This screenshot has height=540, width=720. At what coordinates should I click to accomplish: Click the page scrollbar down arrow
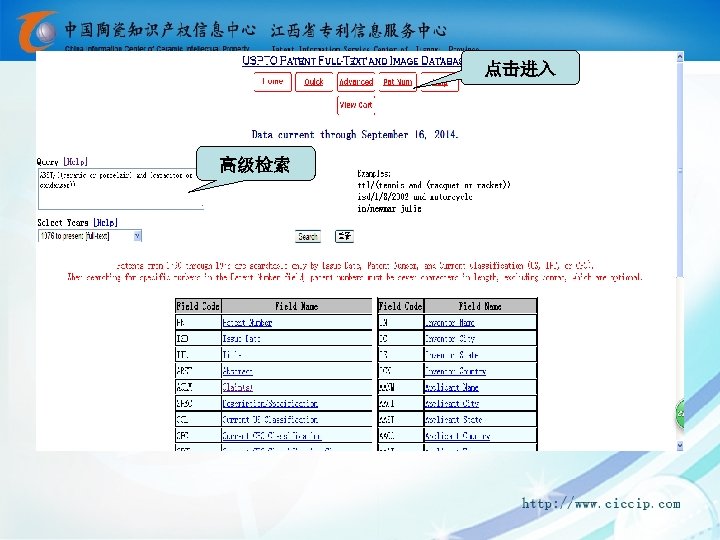[680, 445]
